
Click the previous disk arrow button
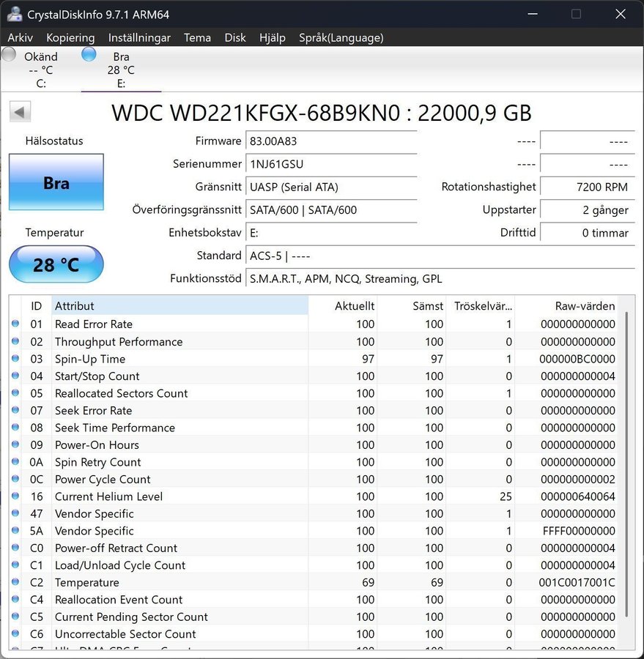pos(20,112)
